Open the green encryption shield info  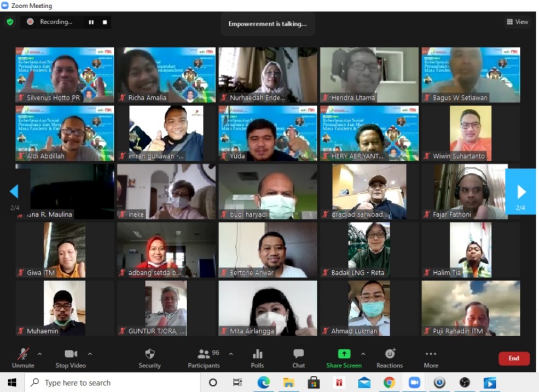point(10,22)
